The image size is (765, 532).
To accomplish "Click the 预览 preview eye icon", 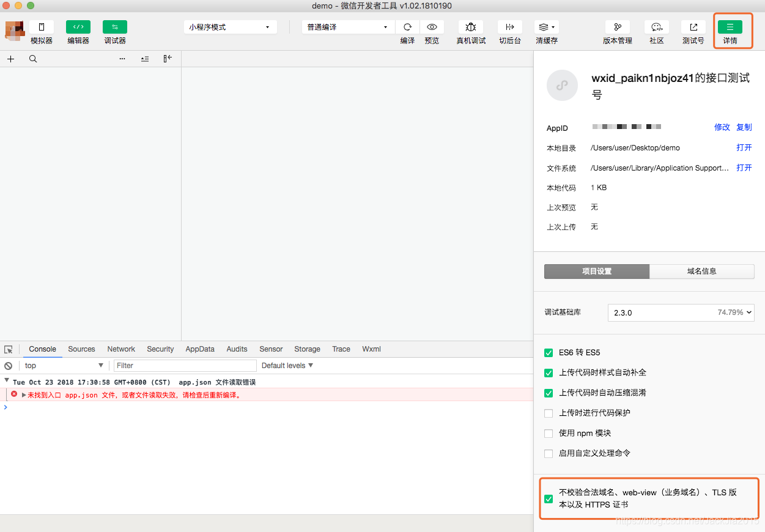I will pos(432,27).
